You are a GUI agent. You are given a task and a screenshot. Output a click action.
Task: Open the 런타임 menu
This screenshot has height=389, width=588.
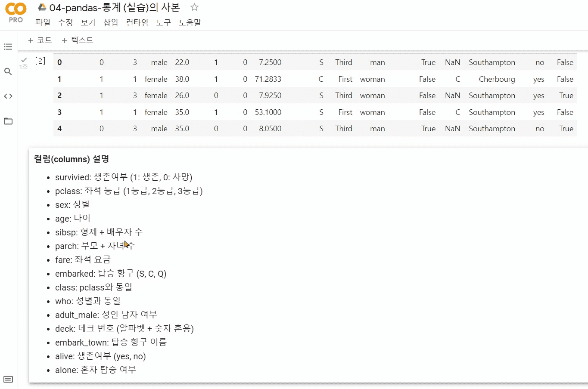coord(137,22)
